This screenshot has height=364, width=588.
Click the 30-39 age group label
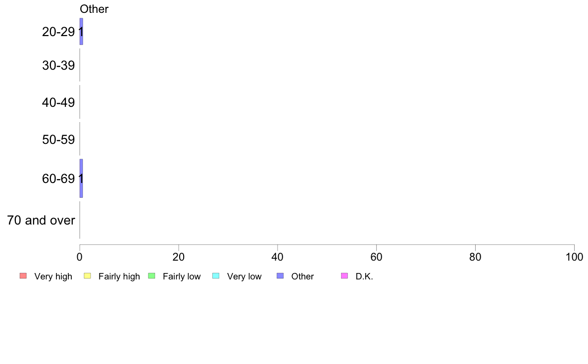(x=58, y=66)
